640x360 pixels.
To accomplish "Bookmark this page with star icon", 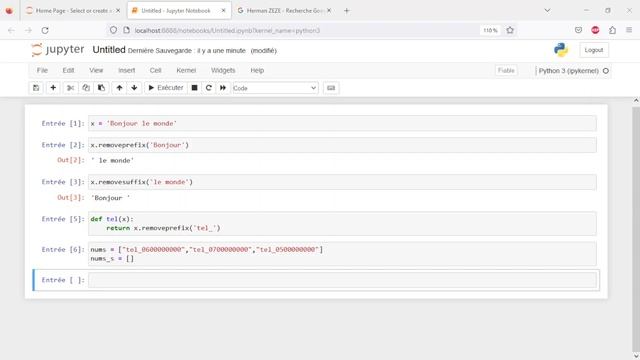I will pyautogui.click(x=510, y=30).
